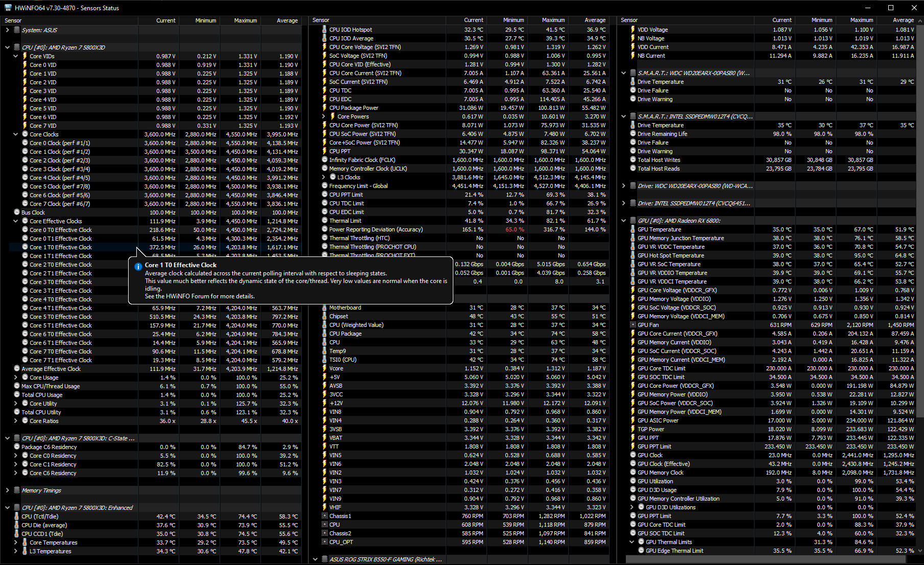Click the vertical scrollbar down arrow
This screenshot has width=924, height=565.
(920, 551)
